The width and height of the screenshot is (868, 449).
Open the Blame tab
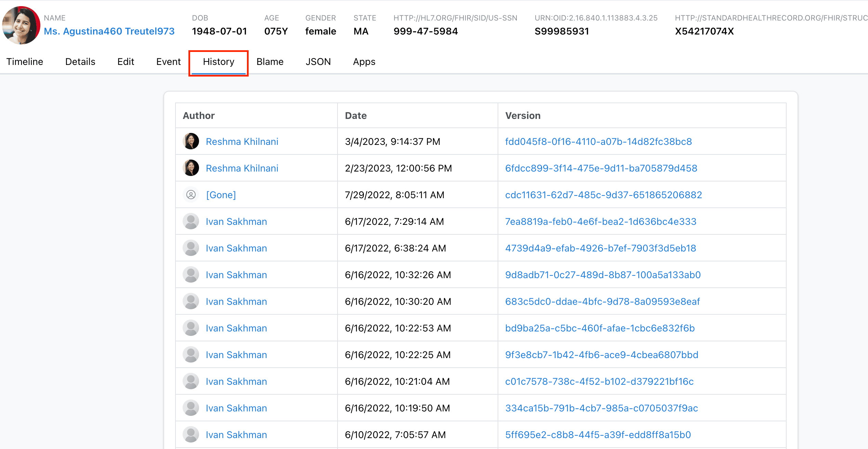click(270, 62)
